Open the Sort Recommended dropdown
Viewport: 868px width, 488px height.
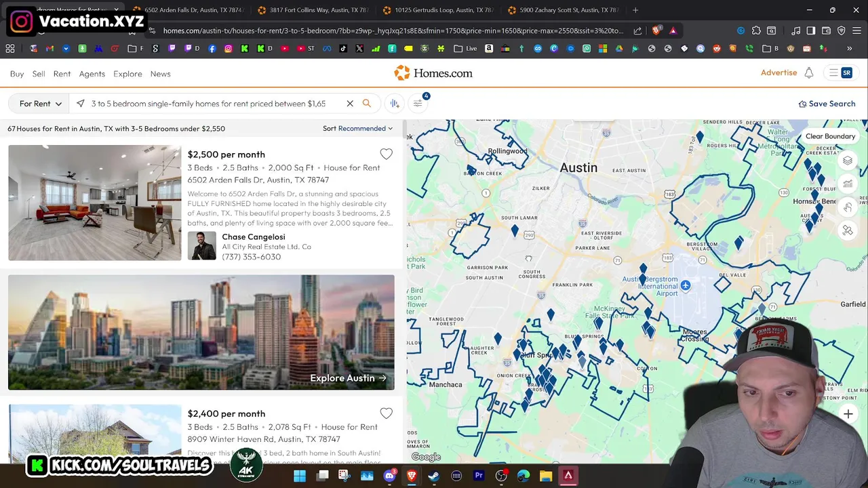click(x=357, y=129)
